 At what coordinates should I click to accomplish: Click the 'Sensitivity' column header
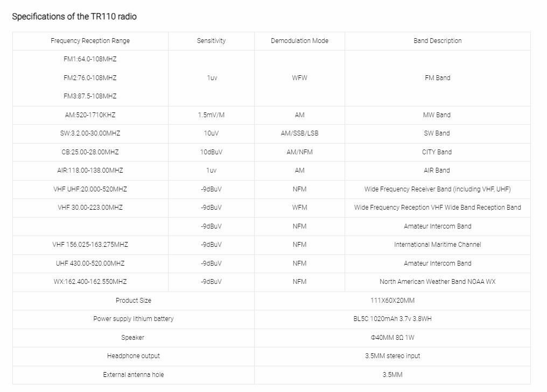(x=211, y=41)
